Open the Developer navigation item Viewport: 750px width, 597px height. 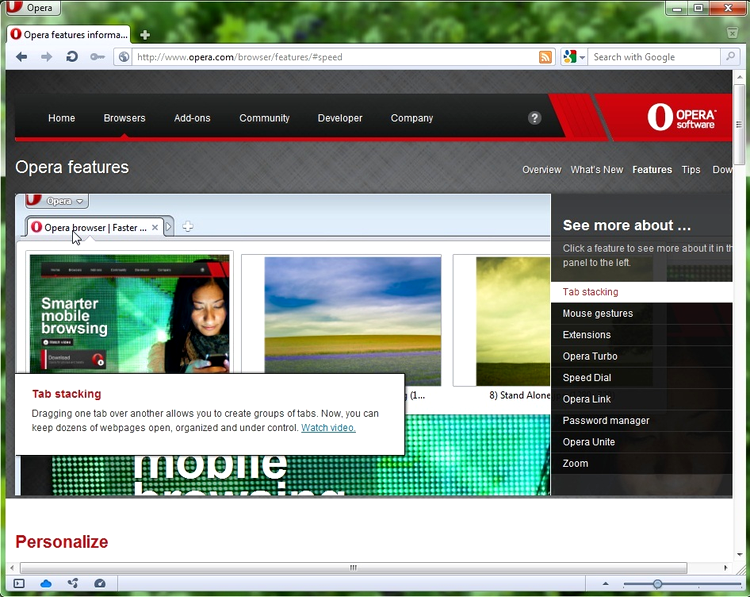pos(340,118)
